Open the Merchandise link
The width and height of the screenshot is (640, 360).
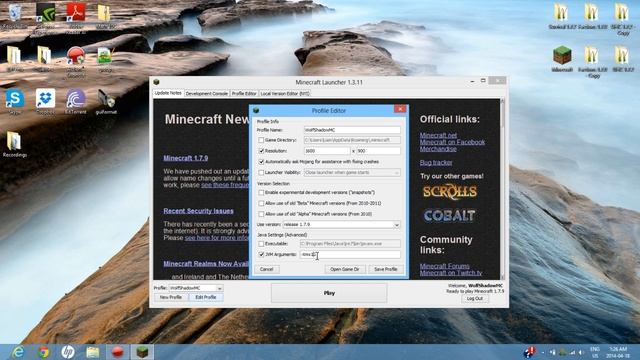click(x=438, y=149)
